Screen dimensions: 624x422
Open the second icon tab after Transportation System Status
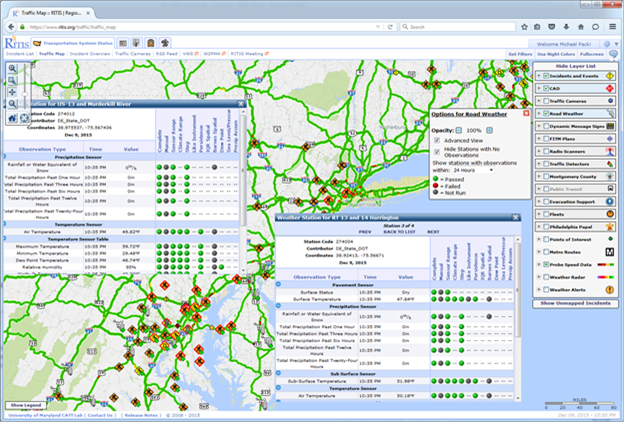point(123,43)
